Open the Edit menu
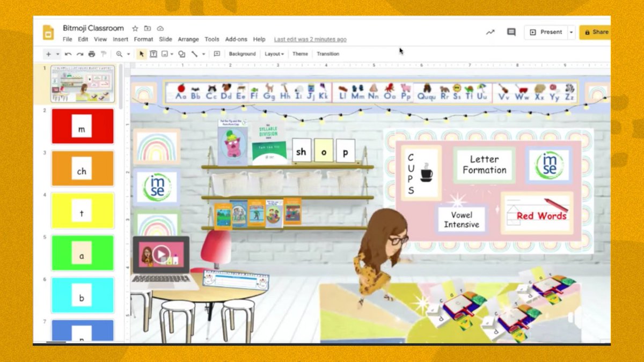 (83, 40)
